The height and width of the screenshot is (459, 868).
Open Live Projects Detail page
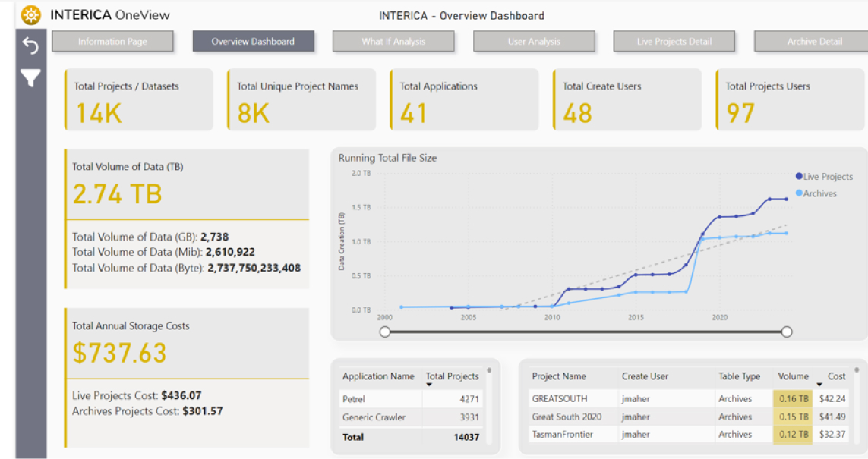point(674,42)
